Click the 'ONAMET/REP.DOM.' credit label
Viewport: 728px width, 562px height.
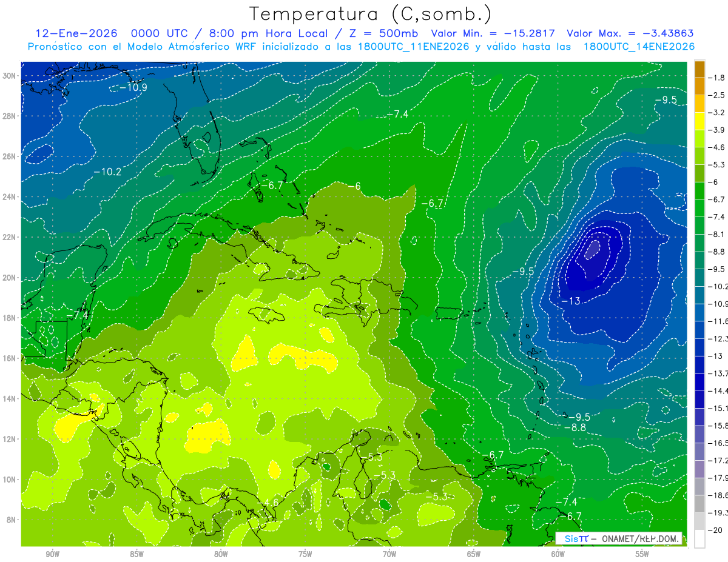coord(641,538)
